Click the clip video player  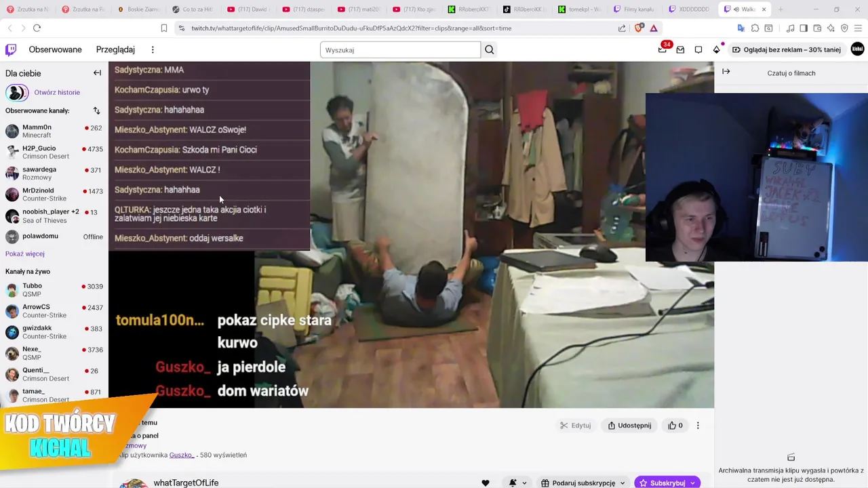tap(411, 235)
